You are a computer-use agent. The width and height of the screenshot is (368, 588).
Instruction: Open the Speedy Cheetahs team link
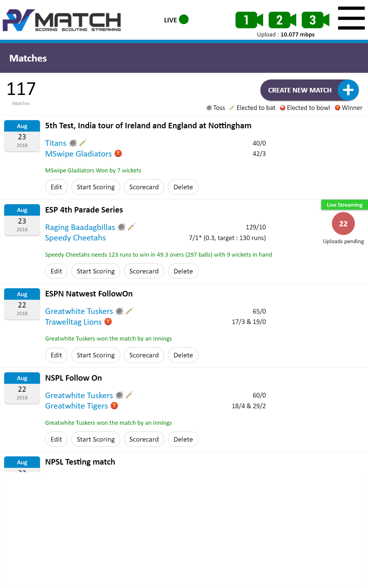[x=75, y=238]
